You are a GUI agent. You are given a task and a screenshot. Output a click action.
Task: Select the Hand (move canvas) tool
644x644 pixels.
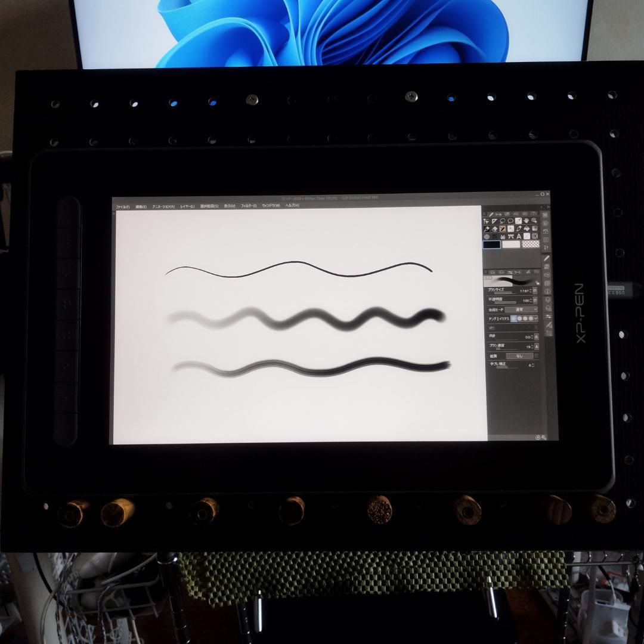click(x=527, y=221)
